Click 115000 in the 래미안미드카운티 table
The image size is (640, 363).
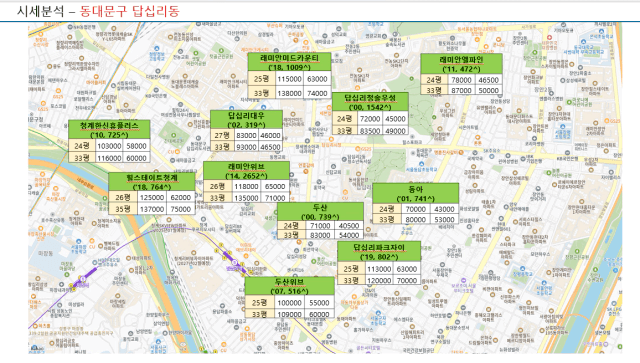[x=289, y=79]
